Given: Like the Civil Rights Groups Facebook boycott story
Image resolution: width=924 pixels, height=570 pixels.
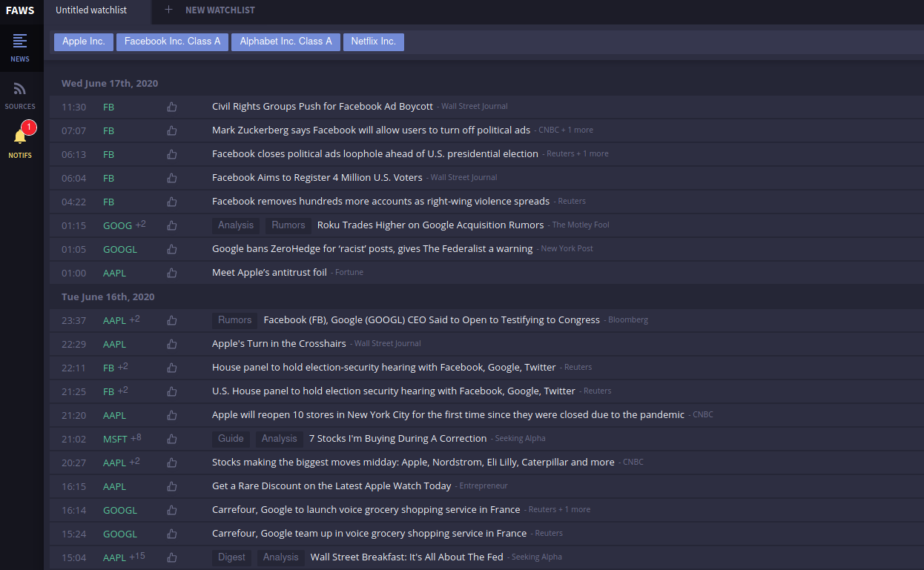Looking at the screenshot, I should (172, 107).
